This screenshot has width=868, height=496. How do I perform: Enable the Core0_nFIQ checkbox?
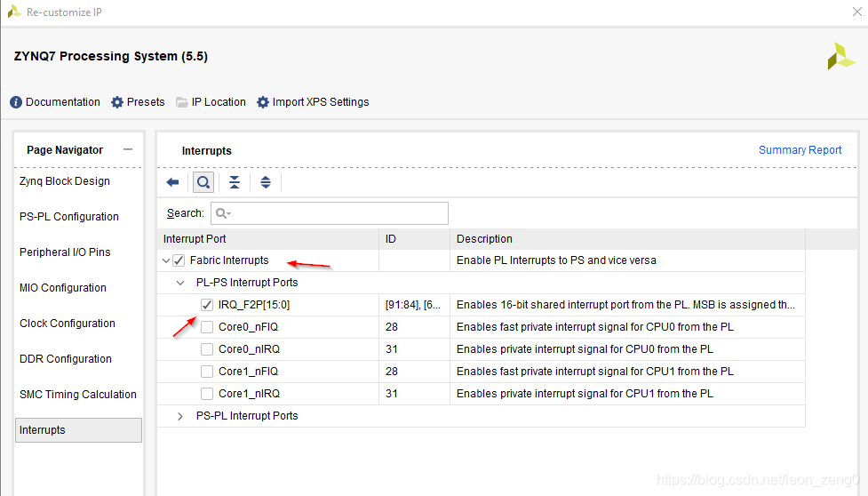tap(207, 327)
